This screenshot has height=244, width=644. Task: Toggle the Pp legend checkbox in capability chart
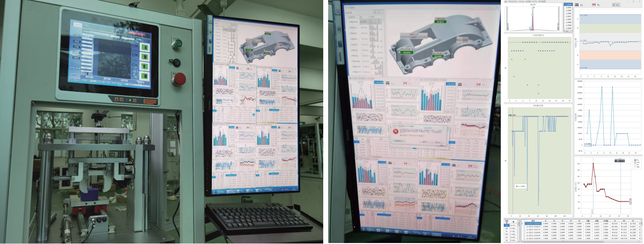click(x=635, y=164)
